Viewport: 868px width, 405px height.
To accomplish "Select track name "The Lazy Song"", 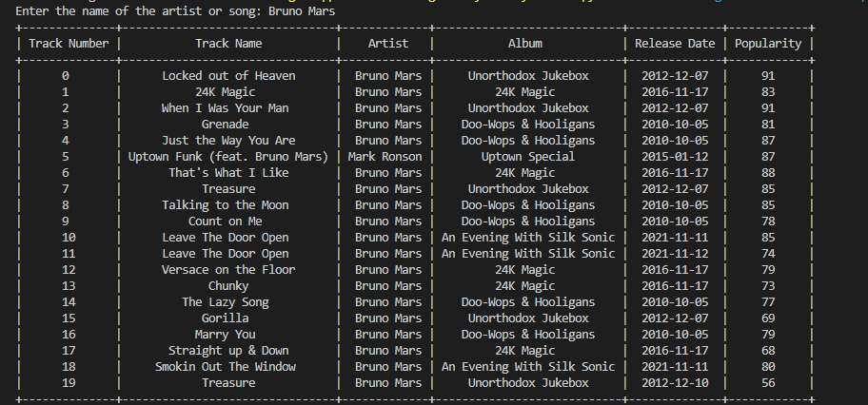I will point(226,302).
